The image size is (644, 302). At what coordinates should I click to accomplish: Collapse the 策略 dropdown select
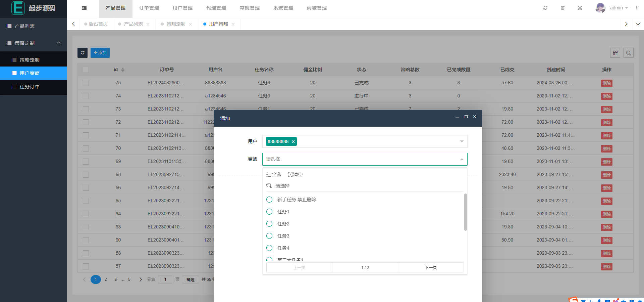(x=462, y=159)
